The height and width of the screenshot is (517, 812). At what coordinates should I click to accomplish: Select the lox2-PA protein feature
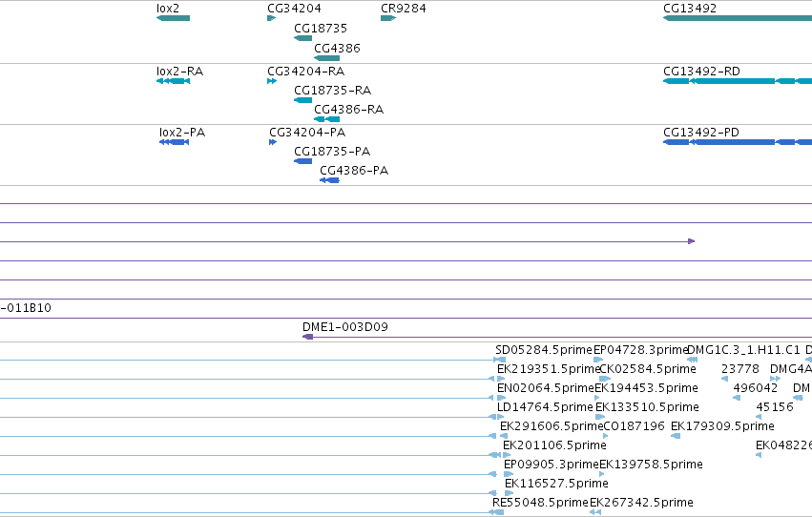tap(174, 142)
